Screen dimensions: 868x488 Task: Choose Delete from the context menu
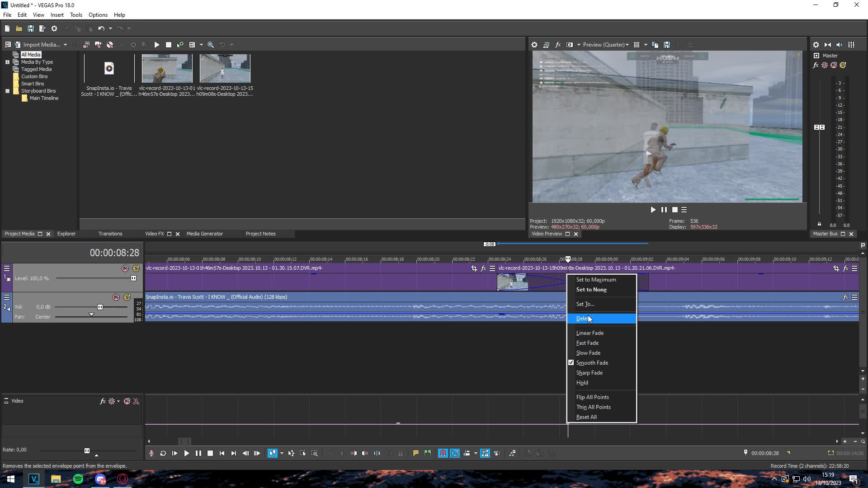(582, 319)
